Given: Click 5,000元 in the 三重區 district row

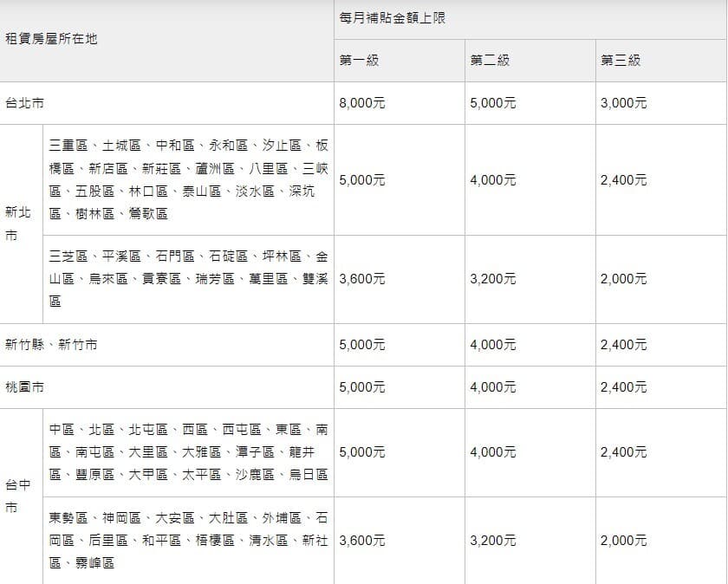Looking at the screenshot, I should point(362,180).
